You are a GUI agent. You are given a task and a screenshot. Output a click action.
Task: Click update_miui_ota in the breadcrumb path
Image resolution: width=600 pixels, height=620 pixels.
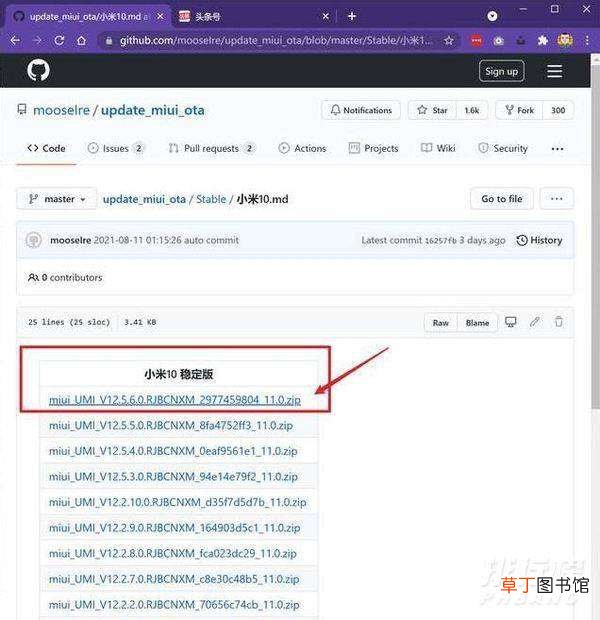pyautogui.click(x=144, y=199)
